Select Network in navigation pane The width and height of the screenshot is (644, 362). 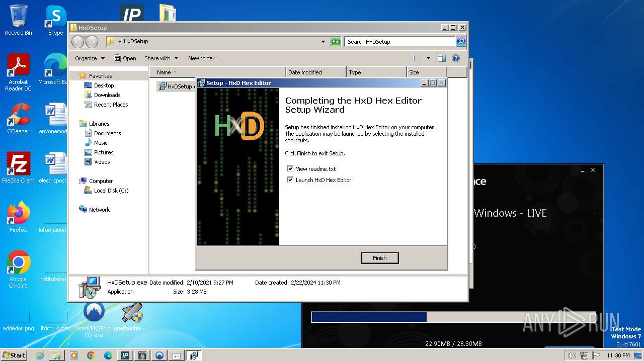click(99, 210)
